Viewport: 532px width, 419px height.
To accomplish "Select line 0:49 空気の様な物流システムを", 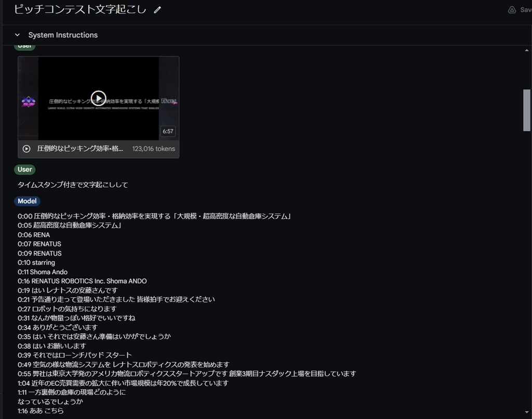I will [124, 364].
